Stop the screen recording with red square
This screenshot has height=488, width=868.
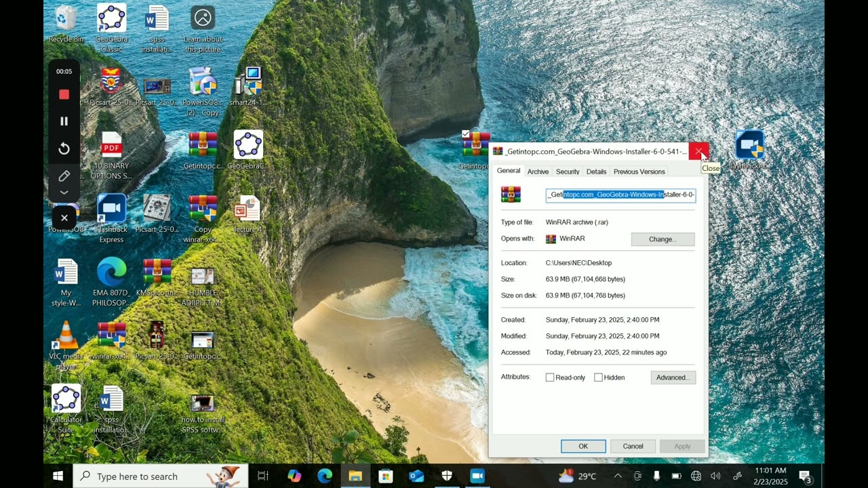64,94
